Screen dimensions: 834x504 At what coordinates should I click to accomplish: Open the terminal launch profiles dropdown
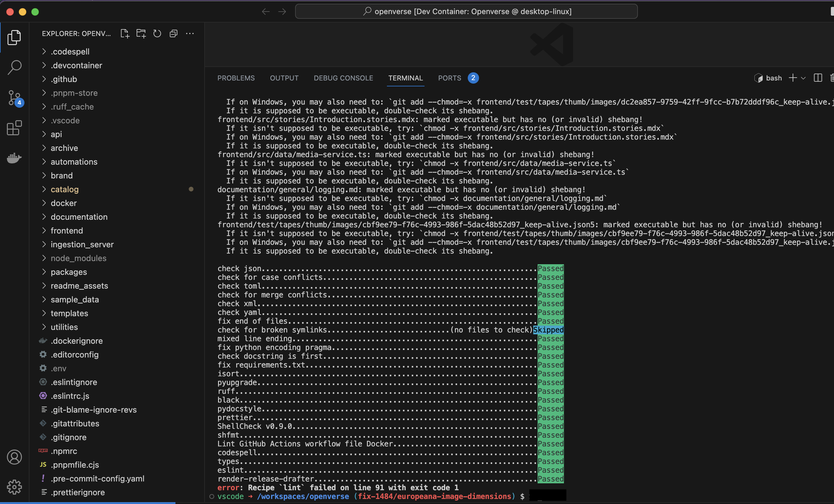[x=804, y=78]
